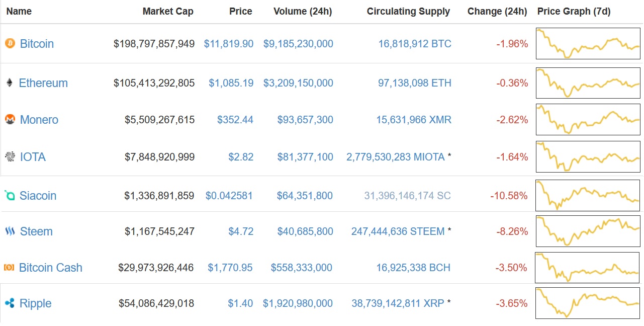Open Siacoin 7-day price graph
This screenshot has height=326, width=644.
coord(588,195)
